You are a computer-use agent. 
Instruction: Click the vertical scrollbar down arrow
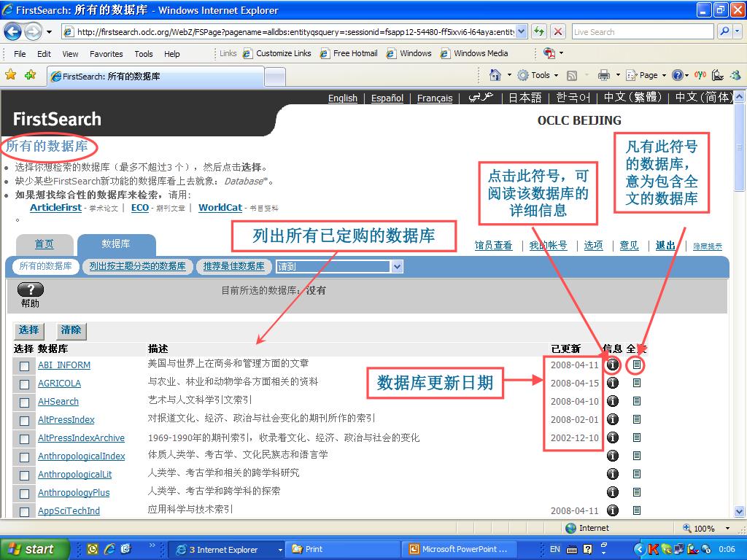coord(739,511)
